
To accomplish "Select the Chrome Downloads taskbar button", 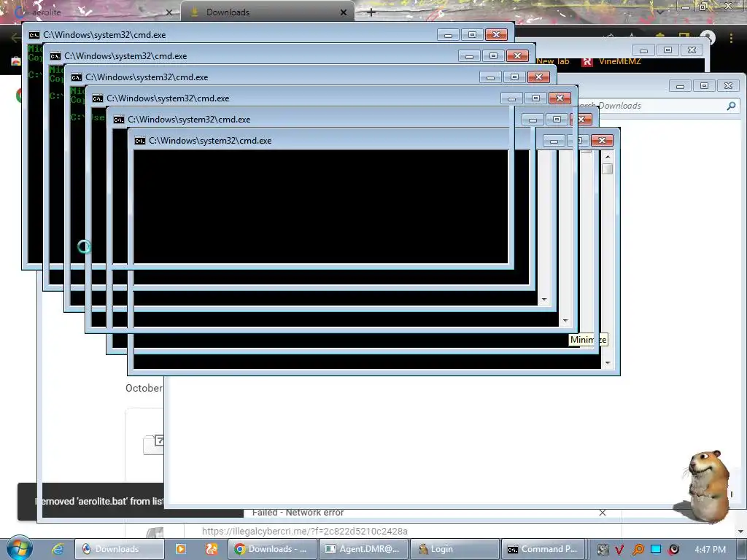I will click(x=272, y=549).
